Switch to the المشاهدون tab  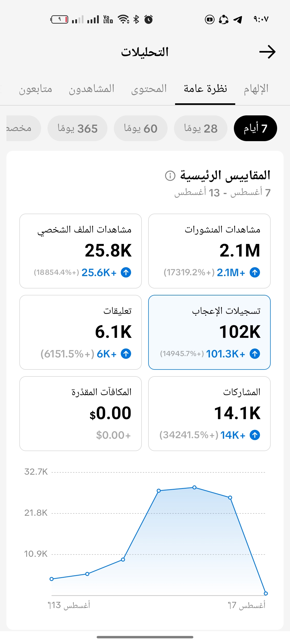92,89
